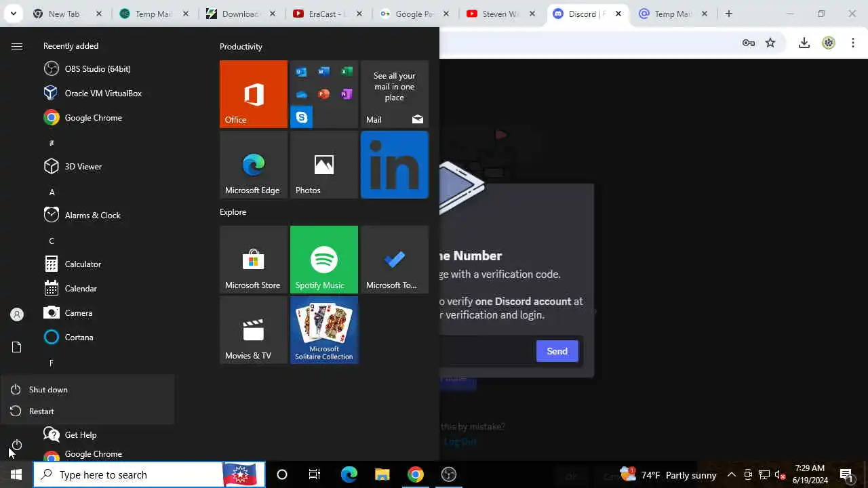This screenshot has height=488, width=868.
Task: Close the Discord browser tab
Action: (618, 14)
